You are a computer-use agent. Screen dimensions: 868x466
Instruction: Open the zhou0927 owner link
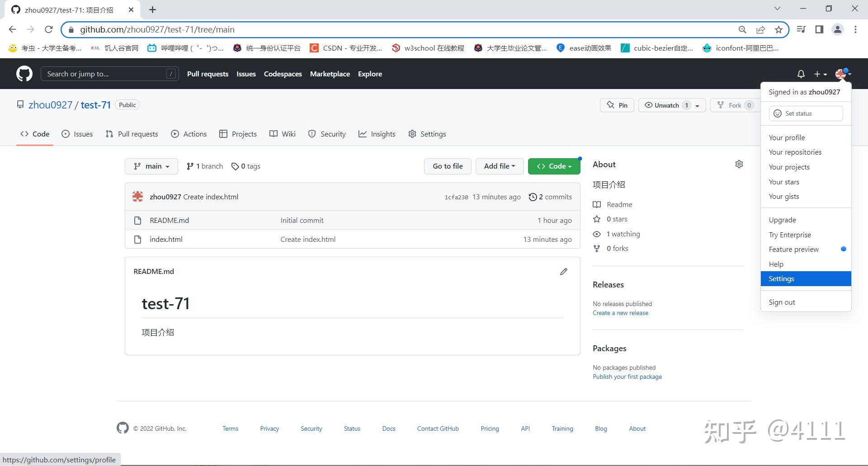[50, 105]
